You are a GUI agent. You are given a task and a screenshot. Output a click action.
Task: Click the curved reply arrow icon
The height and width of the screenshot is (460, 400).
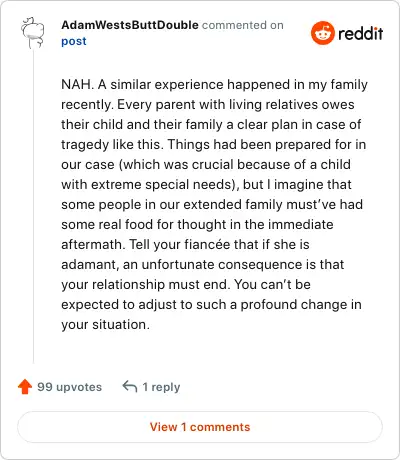(x=130, y=387)
